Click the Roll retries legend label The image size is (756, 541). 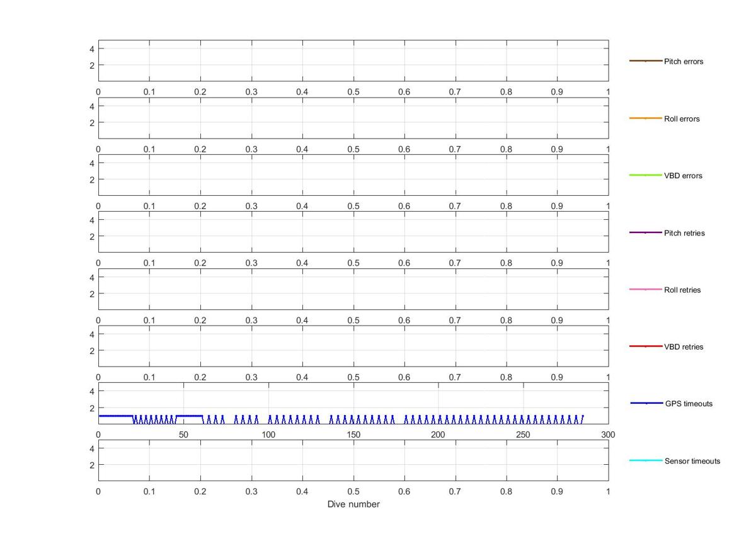682,290
